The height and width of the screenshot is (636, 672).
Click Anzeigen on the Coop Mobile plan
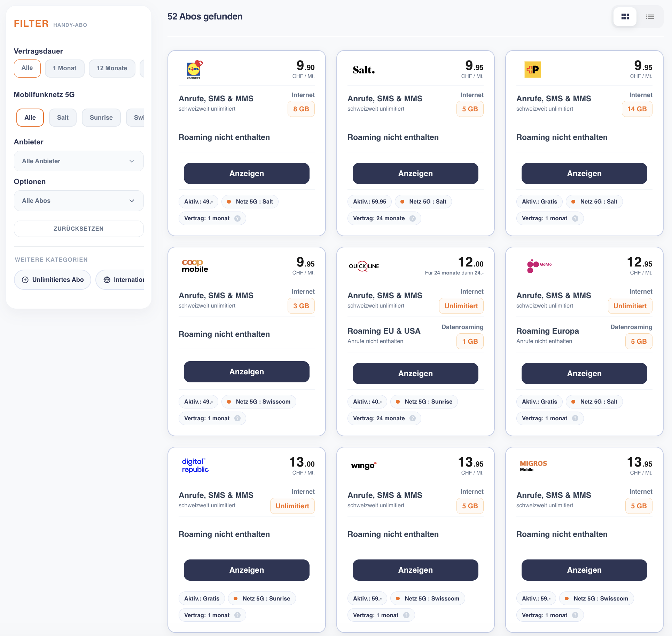click(x=247, y=372)
